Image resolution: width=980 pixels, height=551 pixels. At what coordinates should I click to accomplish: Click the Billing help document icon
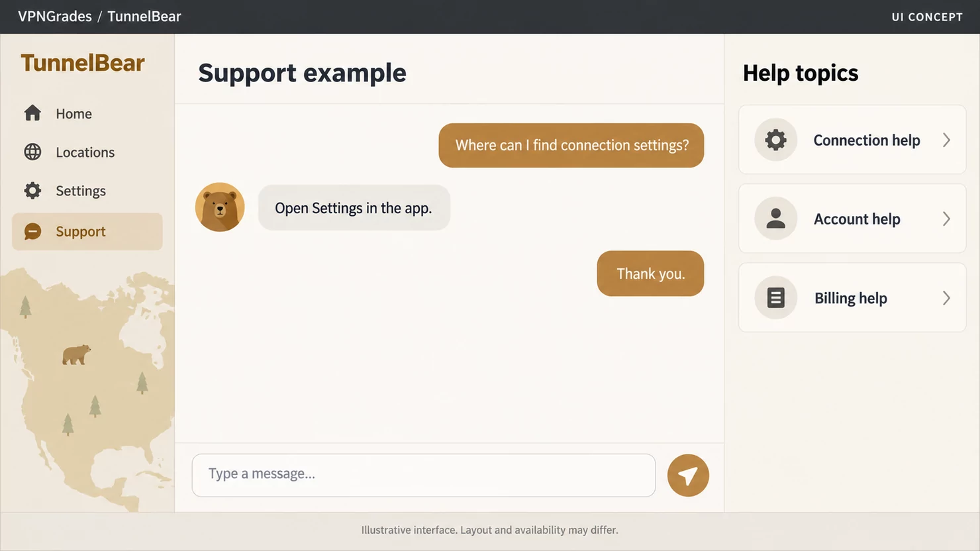coord(775,297)
